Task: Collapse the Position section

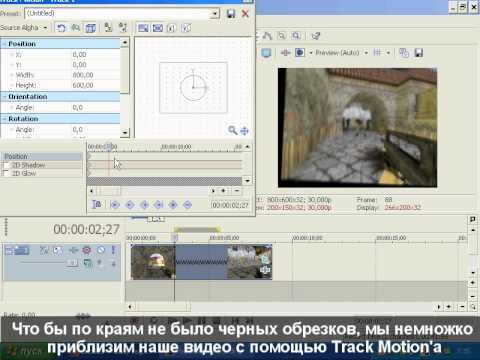Action: point(4,44)
